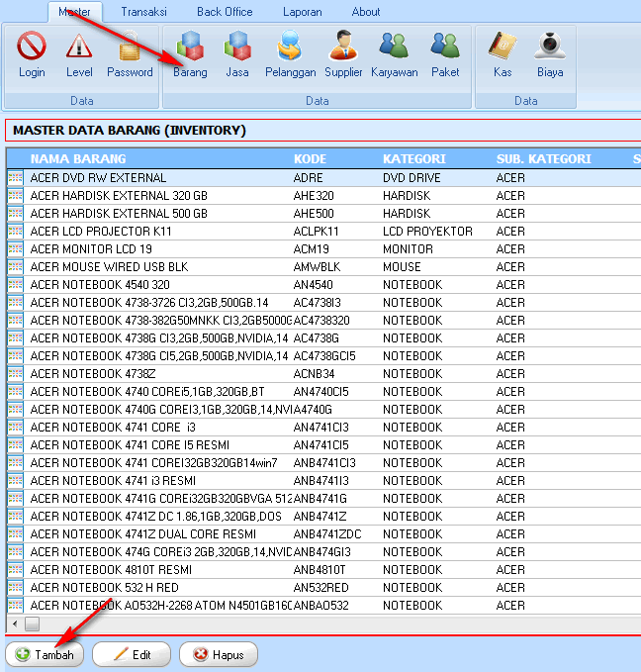The height and width of the screenshot is (672, 641).
Task: Select code cell ACNB34
Action: coord(314,374)
